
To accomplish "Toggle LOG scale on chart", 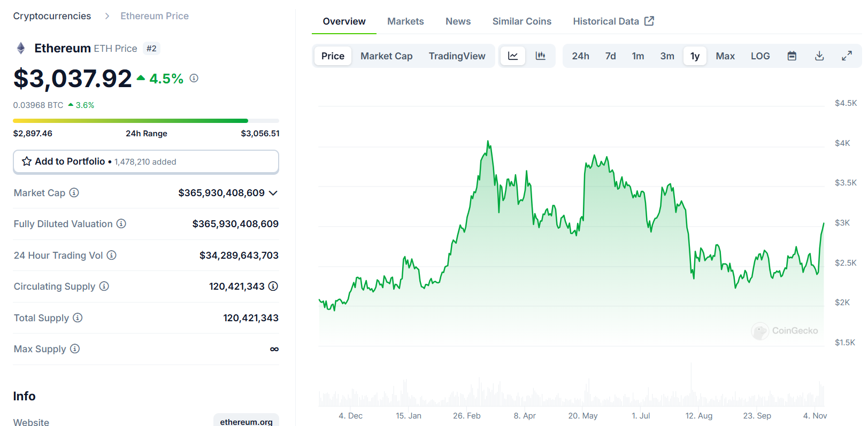I will (761, 56).
